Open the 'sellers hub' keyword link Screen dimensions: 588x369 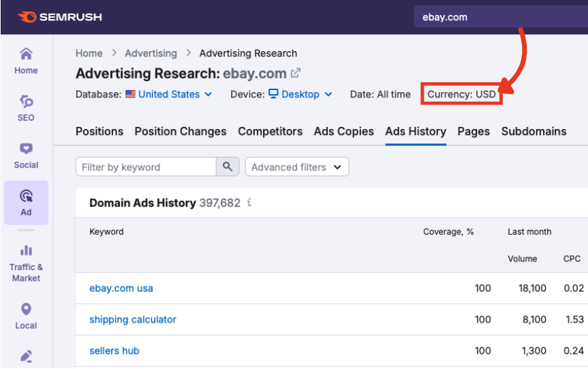(x=114, y=351)
